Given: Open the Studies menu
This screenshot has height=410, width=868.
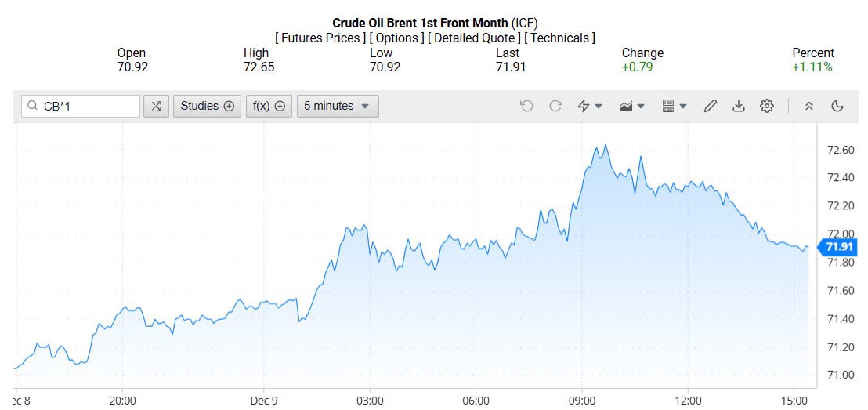Looking at the screenshot, I should click(207, 106).
